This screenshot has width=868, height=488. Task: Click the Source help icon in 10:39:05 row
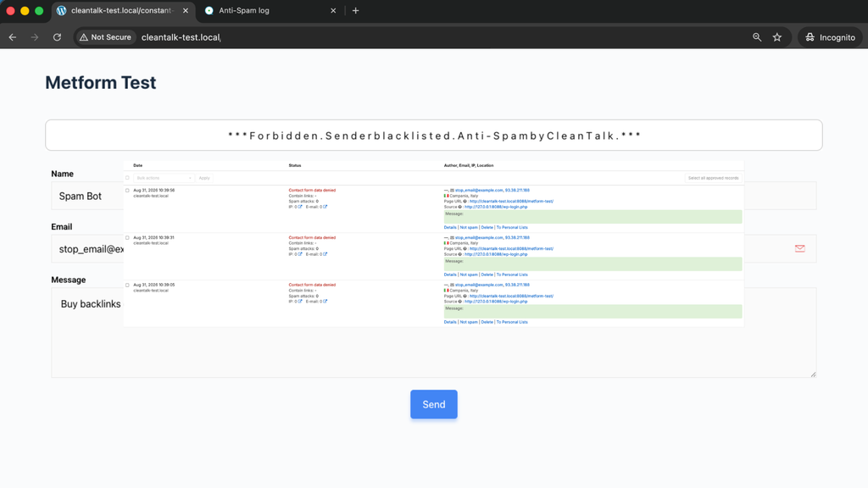[460, 302]
